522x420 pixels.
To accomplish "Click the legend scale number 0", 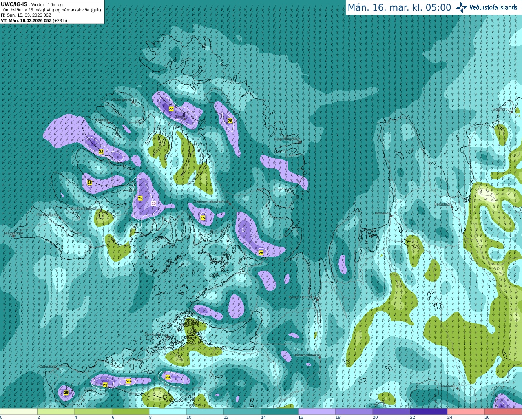I will [1, 417].
